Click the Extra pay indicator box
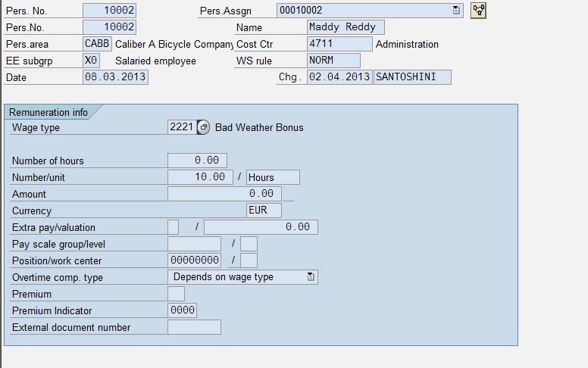Image resolution: width=588 pixels, height=368 pixels. (x=174, y=227)
